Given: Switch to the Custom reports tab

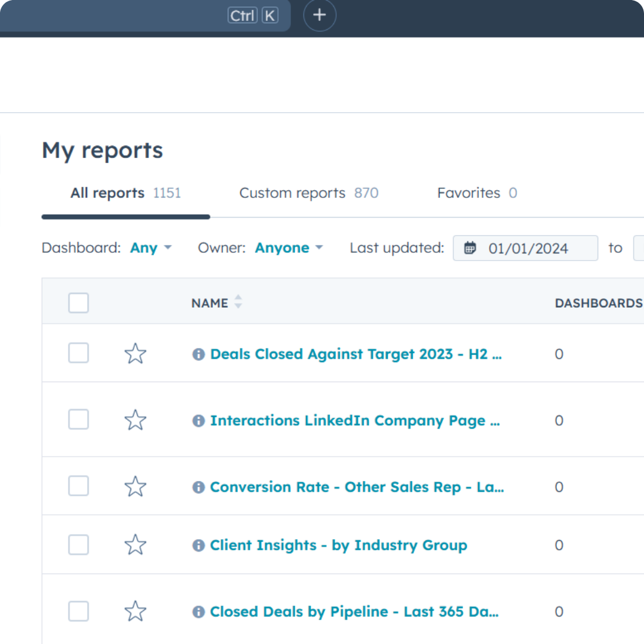Looking at the screenshot, I should [309, 193].
